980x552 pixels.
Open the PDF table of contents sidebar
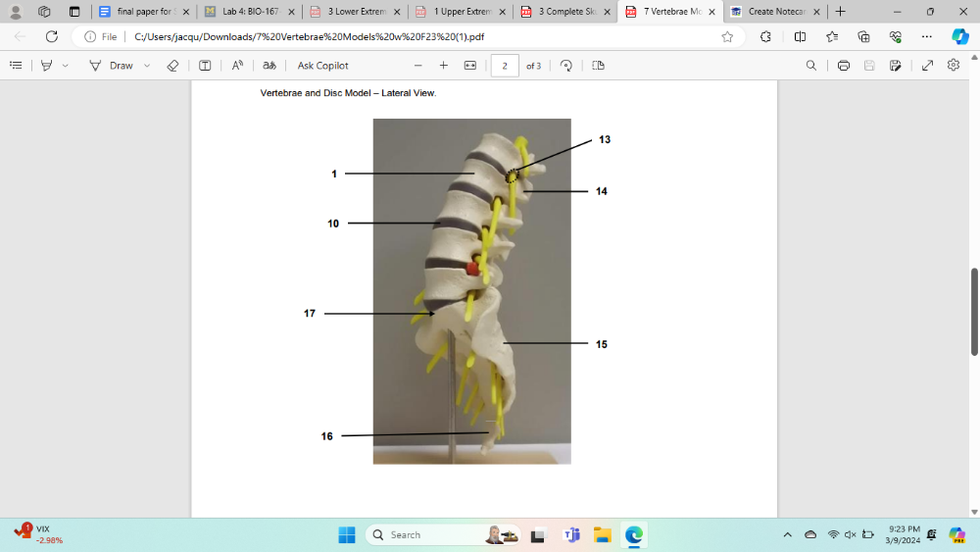tap(16, 66)
